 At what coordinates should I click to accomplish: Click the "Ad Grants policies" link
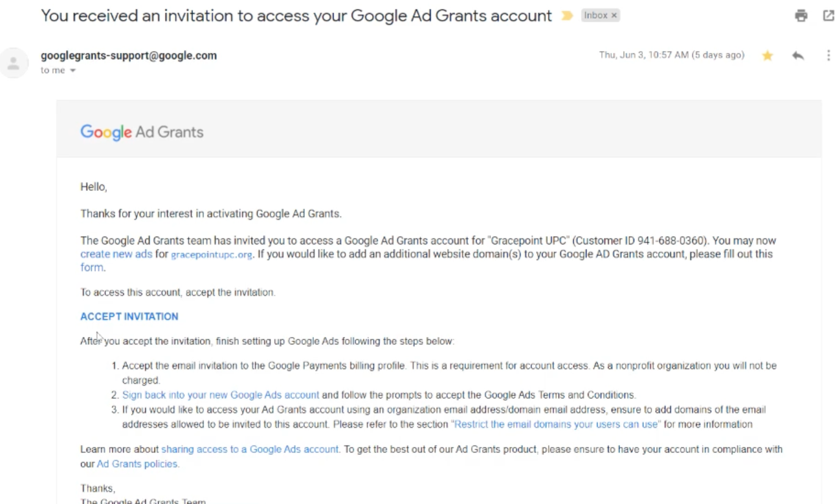point(137,464)
